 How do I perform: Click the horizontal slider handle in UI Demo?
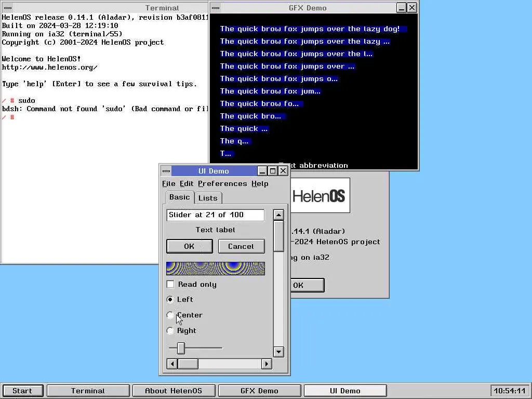[181, 348]
